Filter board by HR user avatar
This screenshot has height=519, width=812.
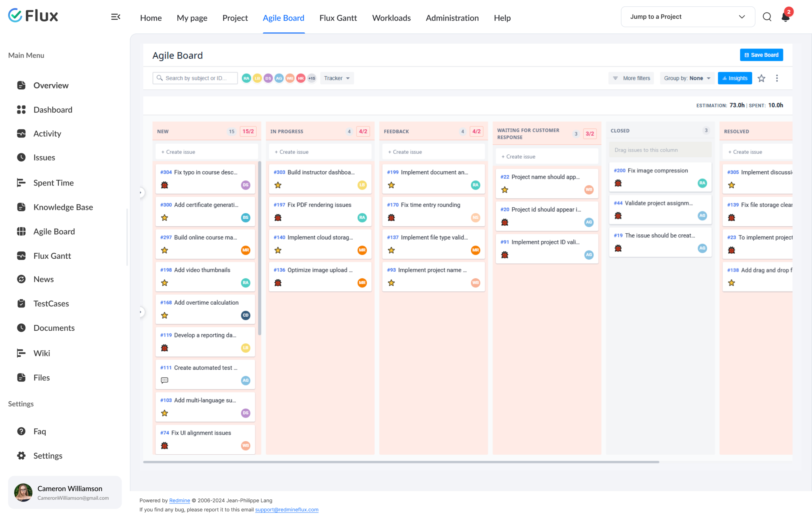(x=301, y=78)
